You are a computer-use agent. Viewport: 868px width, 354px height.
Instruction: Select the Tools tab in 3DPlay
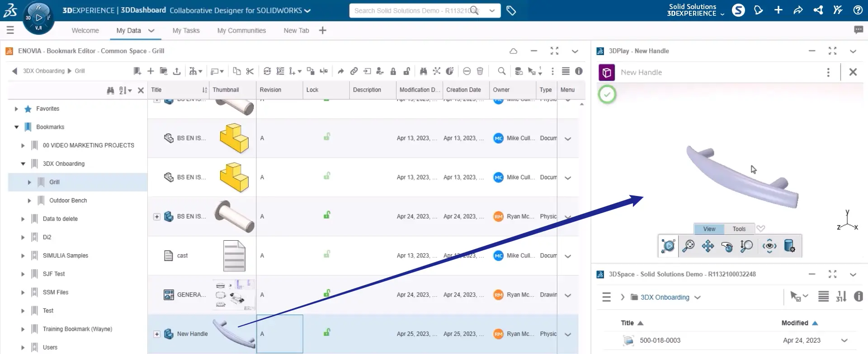pos(739,229)
